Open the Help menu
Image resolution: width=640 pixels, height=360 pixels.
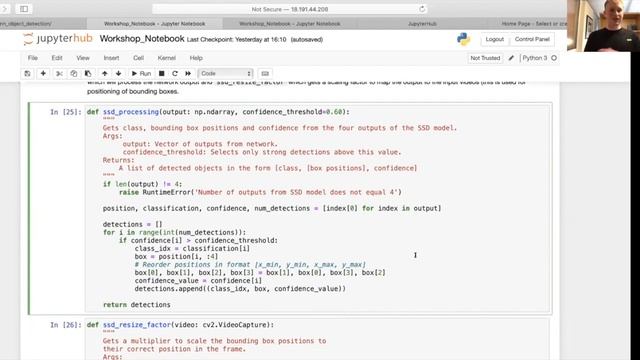196,58
